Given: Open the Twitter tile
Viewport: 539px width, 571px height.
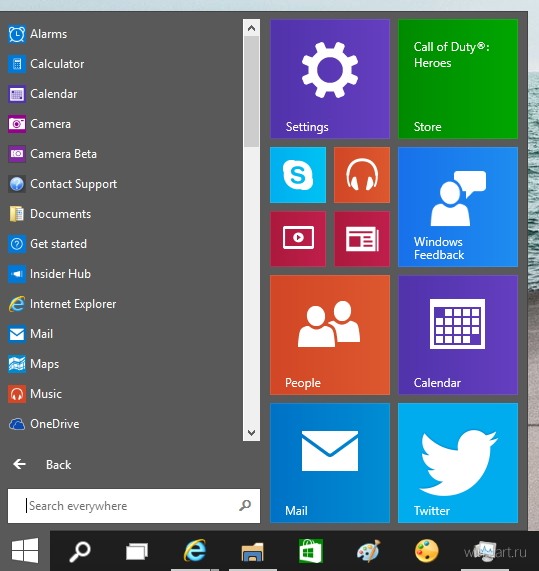Looking at the screenshot, I should coord(458,463).
